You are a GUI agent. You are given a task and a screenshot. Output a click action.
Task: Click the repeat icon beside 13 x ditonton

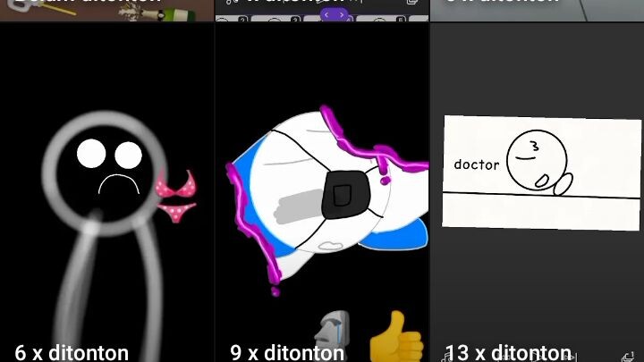[626, 356]
